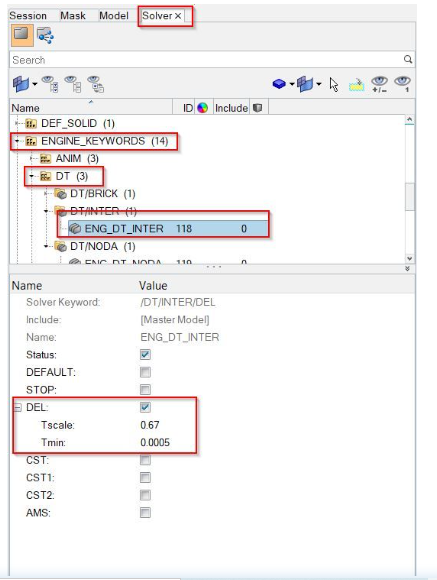Collapse the DT/INTER node
Viewport: 437px width, 580px height.
(46, 211)
